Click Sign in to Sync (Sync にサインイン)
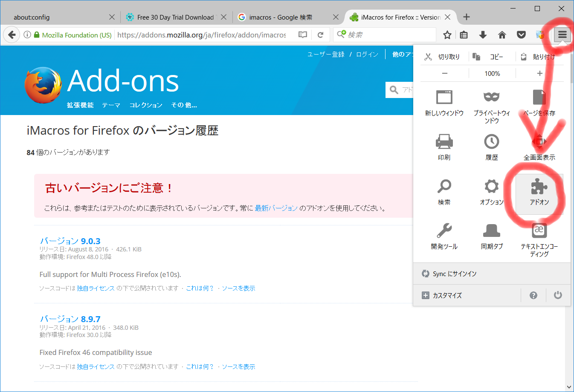574x392 pixels. click(492, 274)
